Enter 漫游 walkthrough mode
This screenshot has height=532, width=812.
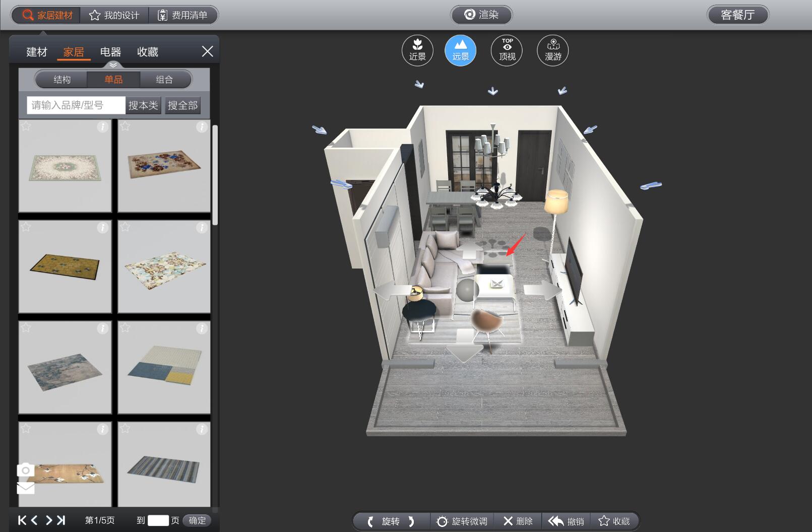click(x=553, y=50)
